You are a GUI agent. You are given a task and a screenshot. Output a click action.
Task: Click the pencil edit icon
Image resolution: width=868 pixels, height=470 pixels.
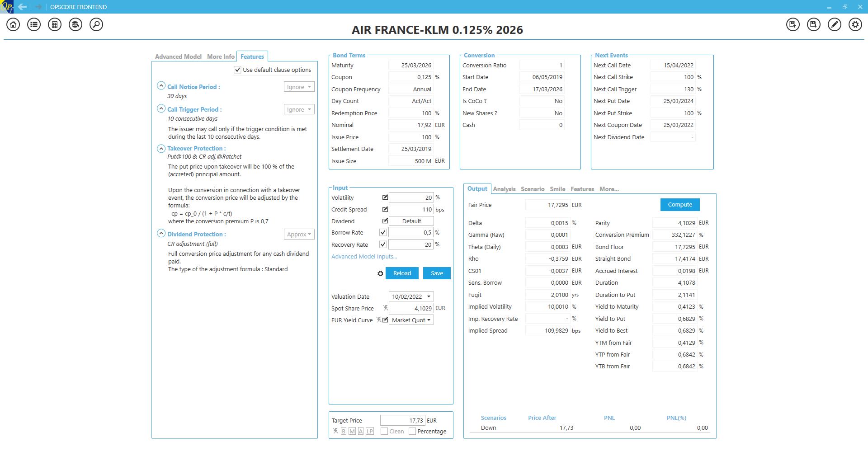835,24
